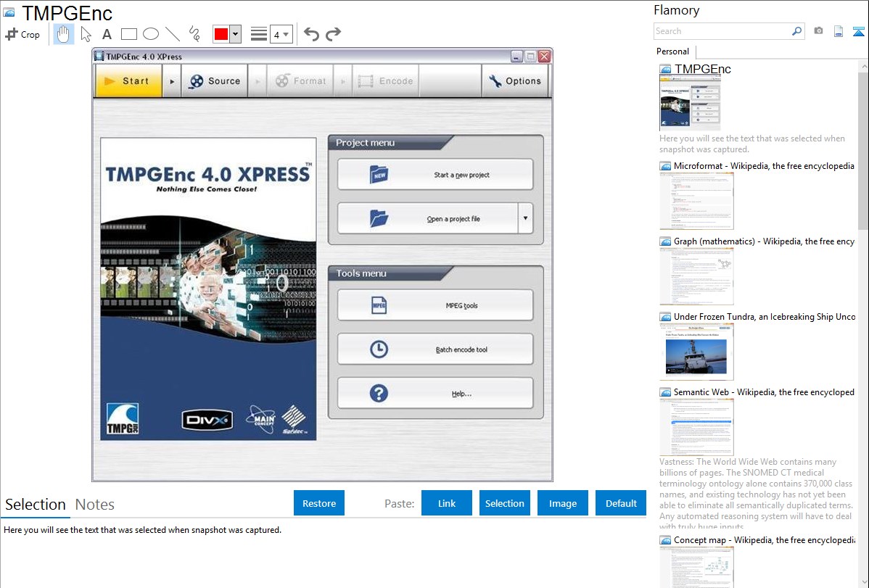Click the MainConcept logo in the splash image
869x588 pixels.
pyautogui.click(x=260, y=419)
